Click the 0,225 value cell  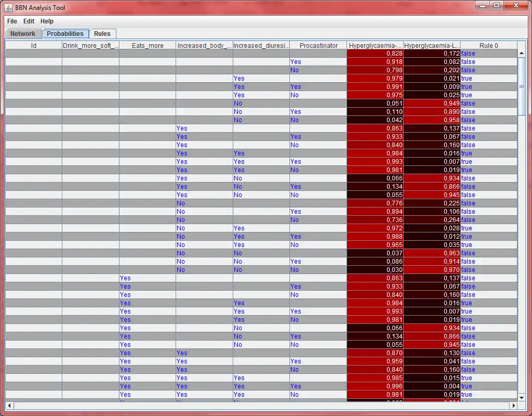tap(432, 203)
